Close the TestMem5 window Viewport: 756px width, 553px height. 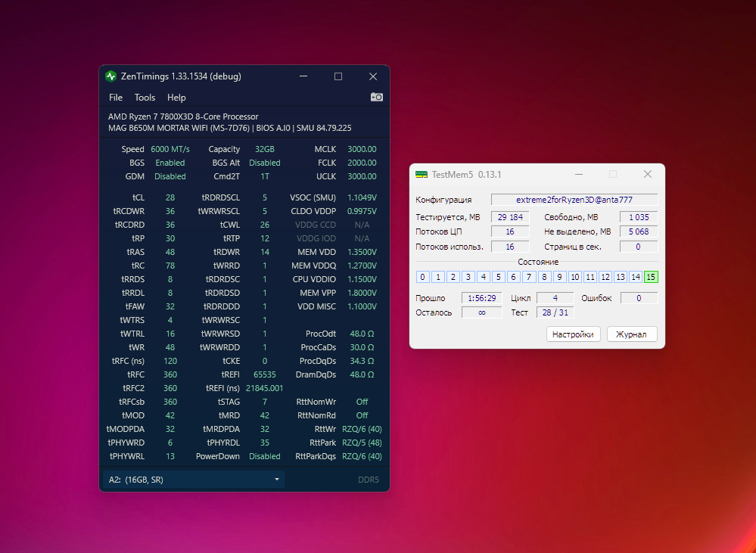pyautogui.click(x=648, y=175)
